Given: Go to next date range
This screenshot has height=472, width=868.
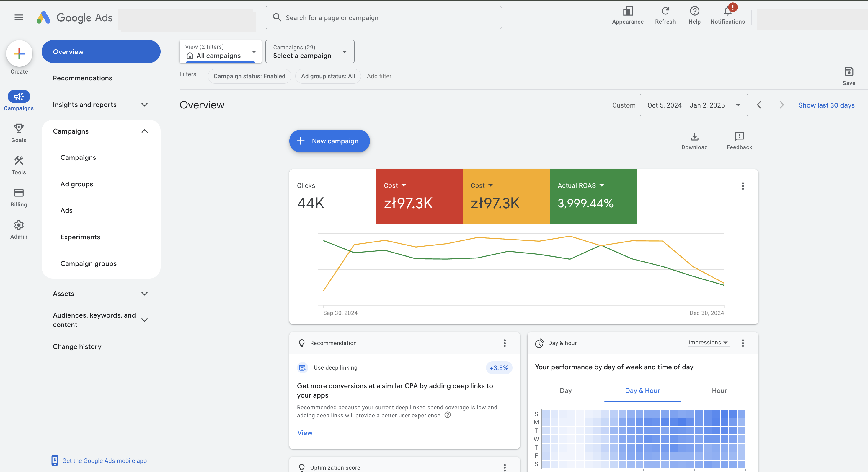Looking at the screenshot, I should (x=781, y=105).
